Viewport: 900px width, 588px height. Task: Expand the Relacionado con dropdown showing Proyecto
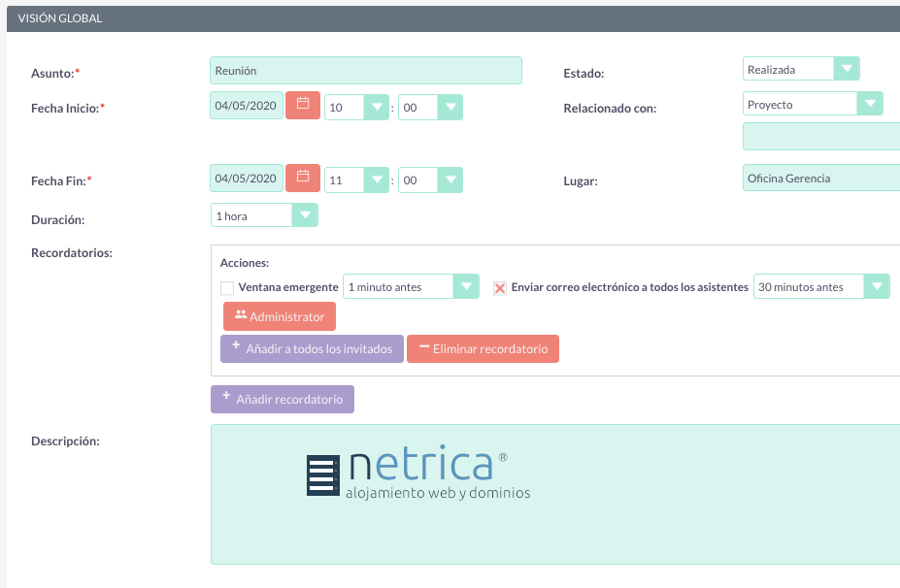point(813,104)
